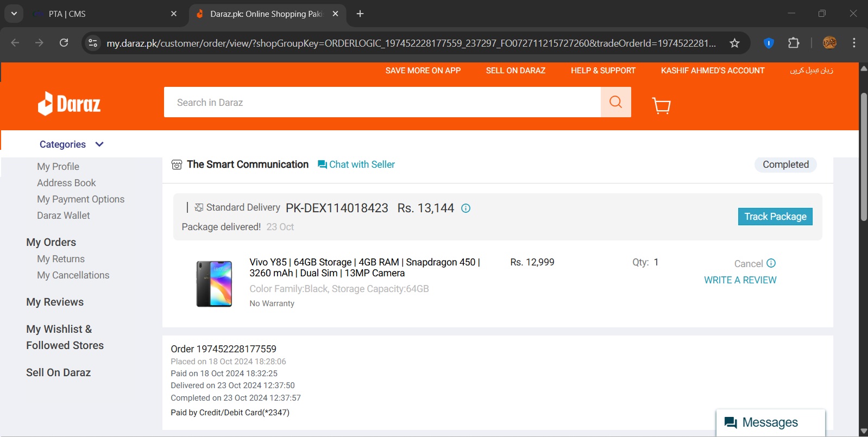Open the tab search dropdown arrow

coord(14,14)
